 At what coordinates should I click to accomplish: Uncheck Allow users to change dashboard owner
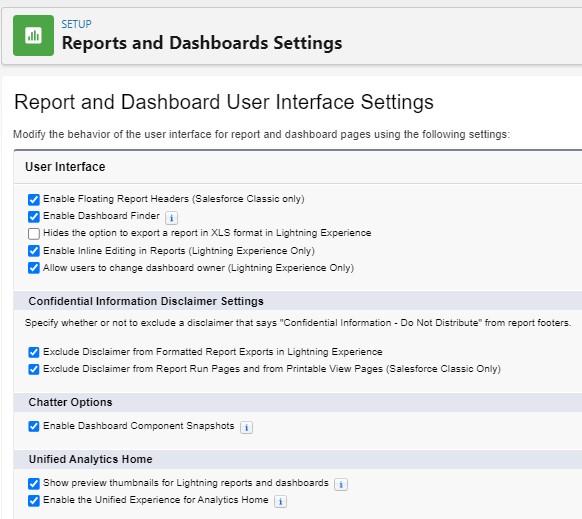pyautogui.click(x=34, y=268)
